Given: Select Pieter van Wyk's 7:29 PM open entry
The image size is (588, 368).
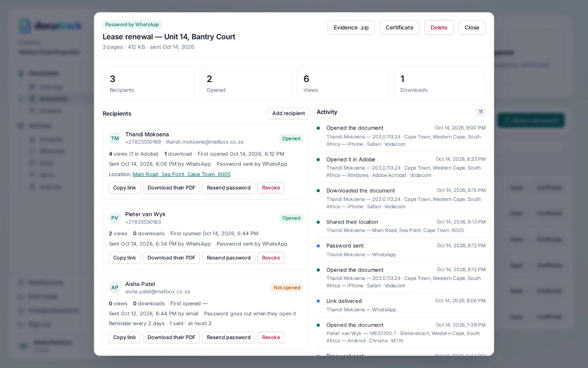Looking at the screenshot, I should [401, 333].
